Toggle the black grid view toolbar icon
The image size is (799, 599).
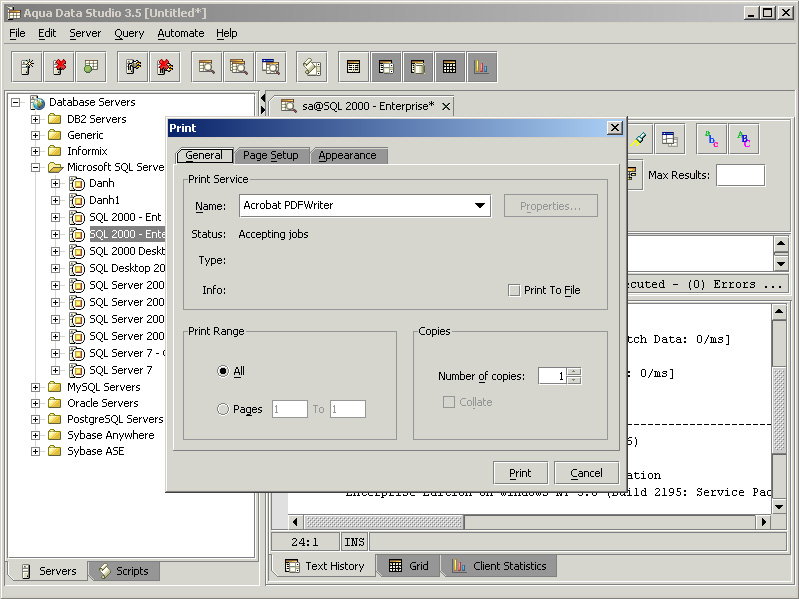pyautogui.click(x=449, y=67)
